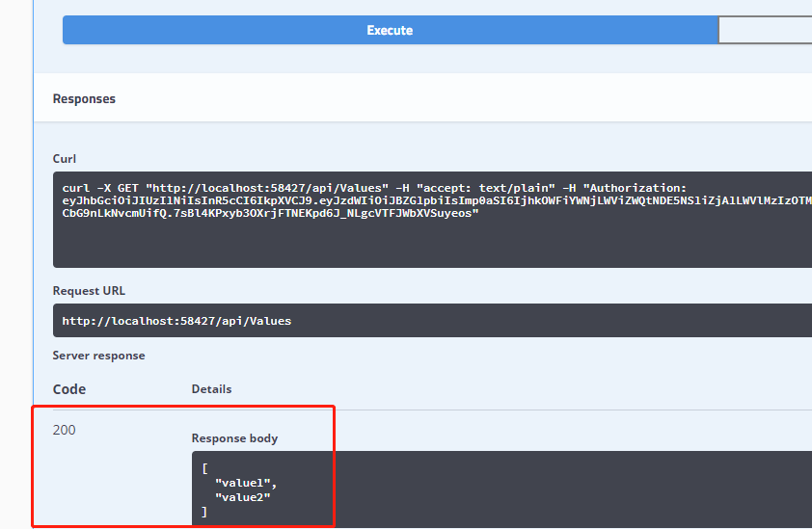
Task: Click the Server response heading
Action: click(x=98, y=356)
